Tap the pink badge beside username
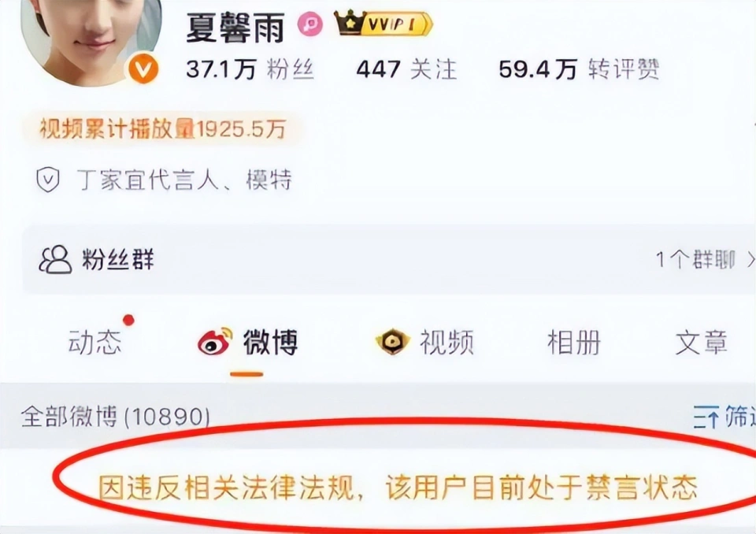This screenshot has height=534, width=756. [x=310, y=24]
